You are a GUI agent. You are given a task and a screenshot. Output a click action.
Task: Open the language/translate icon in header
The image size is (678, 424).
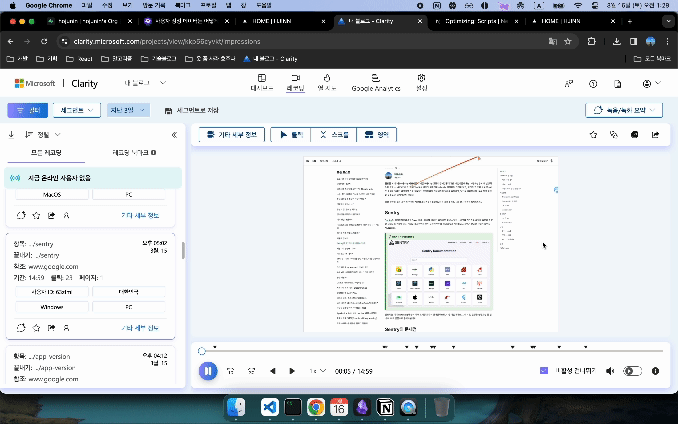point(569,84)
